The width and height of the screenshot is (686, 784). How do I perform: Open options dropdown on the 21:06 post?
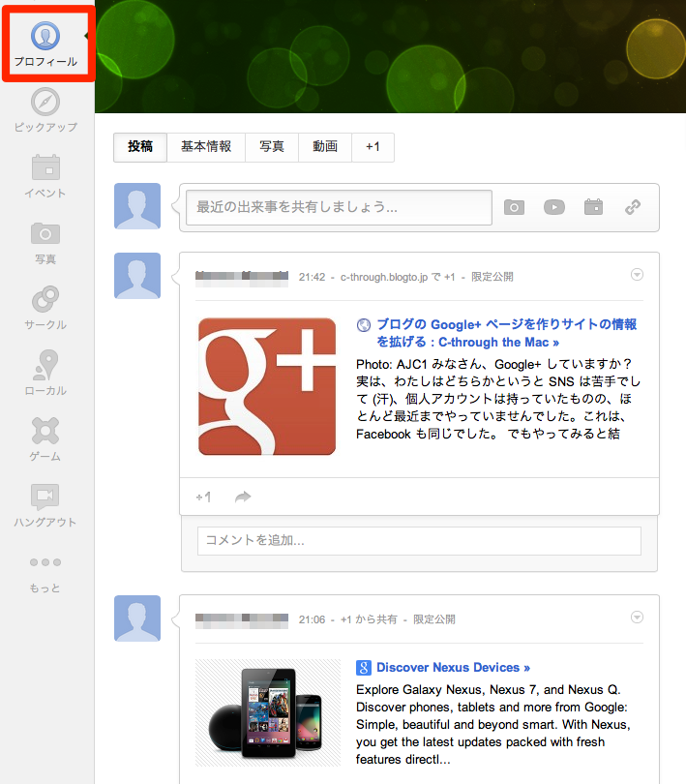[x=637, y=617]
